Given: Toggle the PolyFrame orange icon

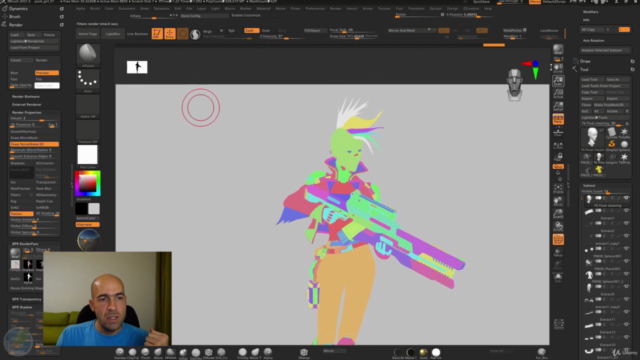Looking at the screenshot, I should coord(558,240).
